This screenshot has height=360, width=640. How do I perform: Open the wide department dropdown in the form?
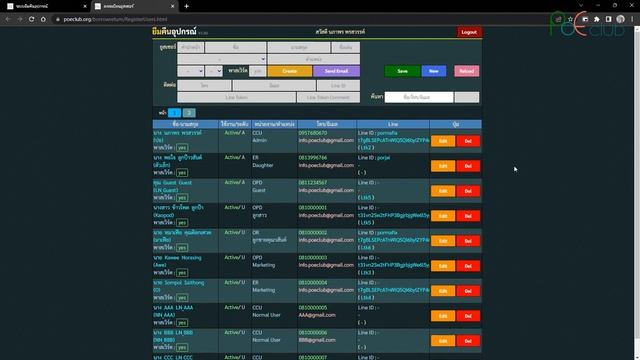pos(222,59)
